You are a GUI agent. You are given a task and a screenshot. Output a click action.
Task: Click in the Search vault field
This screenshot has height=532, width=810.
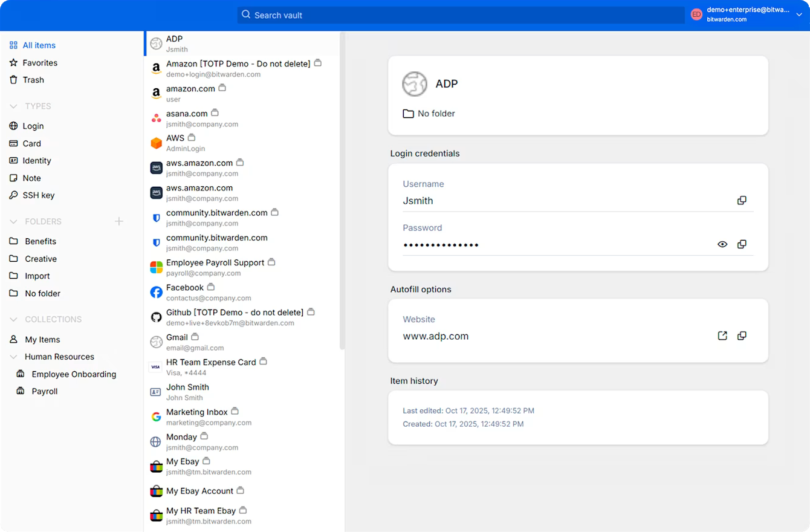tap(461, 15)
